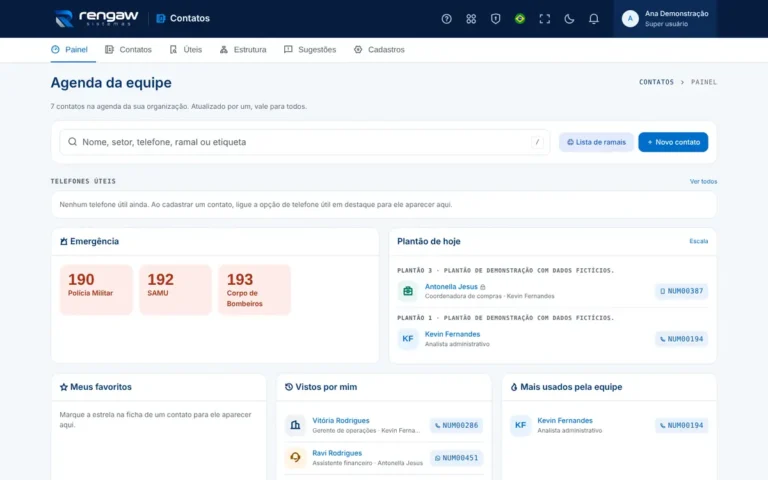This screenshot has height=480, width=768.
Task: Click the NUM00451 WhatsApp chip
Action: pyautogui.click(x=456, y=458)
